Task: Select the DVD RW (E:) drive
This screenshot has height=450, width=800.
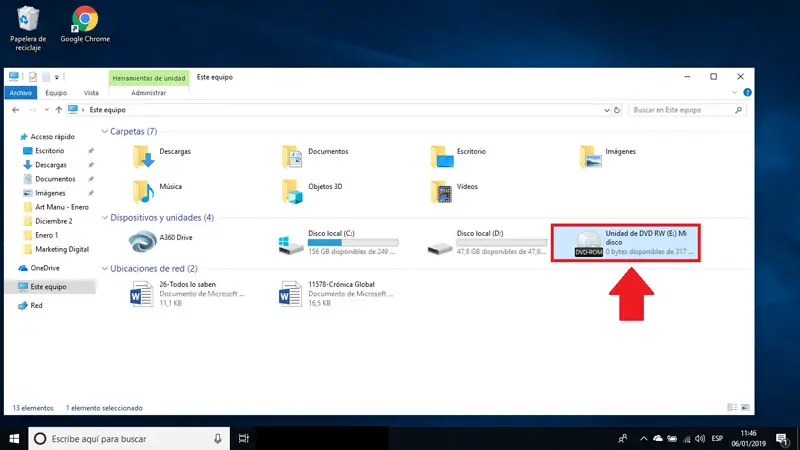Action: tap(626, 243)
